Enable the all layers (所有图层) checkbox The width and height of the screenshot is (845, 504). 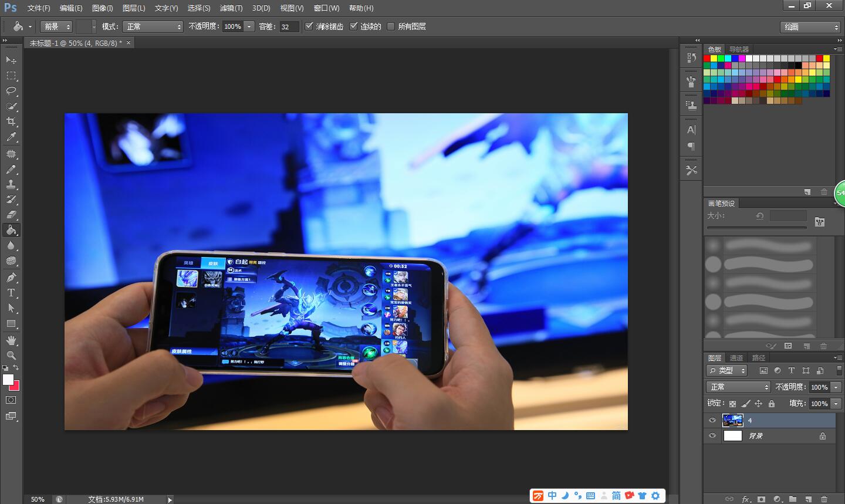coord(391,26)
